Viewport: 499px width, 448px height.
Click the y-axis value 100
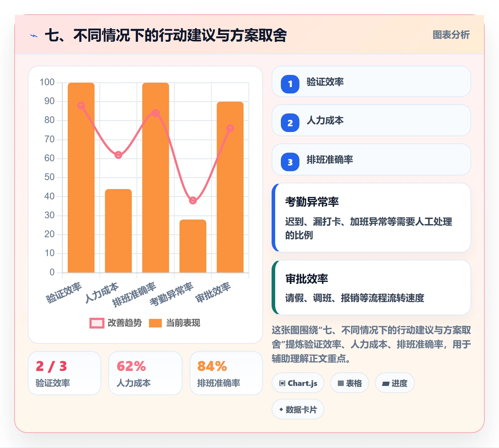pos(47,82)
